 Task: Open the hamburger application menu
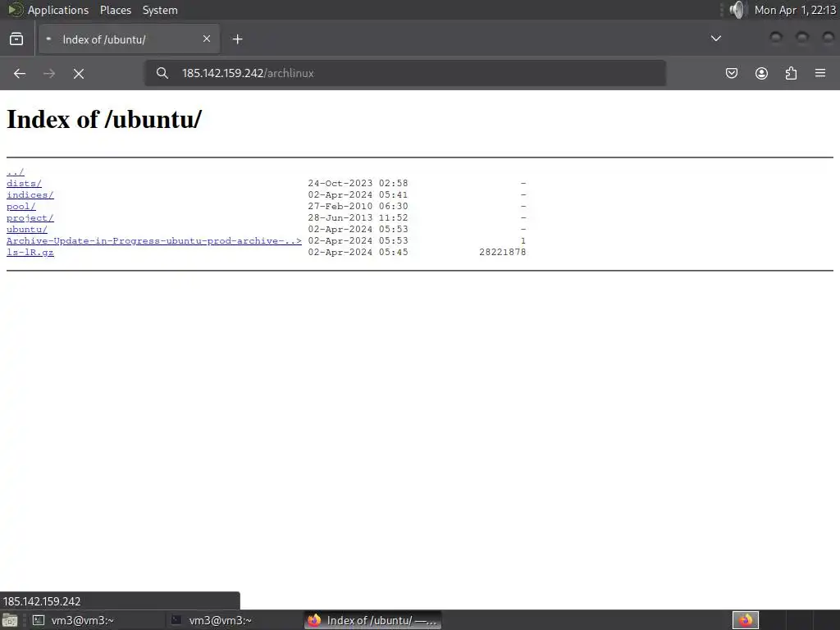820,73
